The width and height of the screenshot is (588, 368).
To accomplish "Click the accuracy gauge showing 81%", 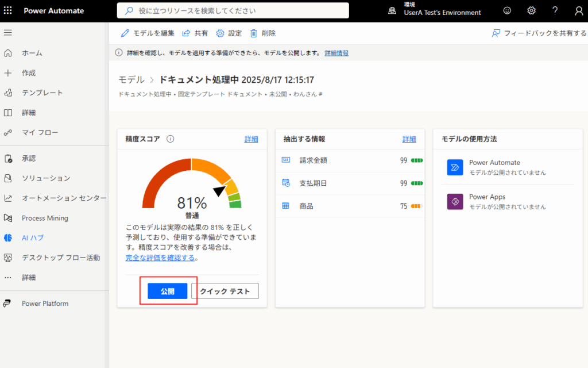I will (192, 184).
